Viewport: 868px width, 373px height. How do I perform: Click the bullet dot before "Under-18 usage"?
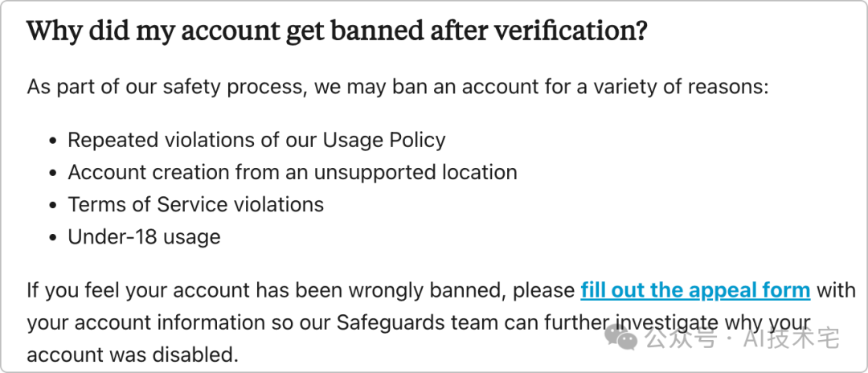click(x=52, y=238)
